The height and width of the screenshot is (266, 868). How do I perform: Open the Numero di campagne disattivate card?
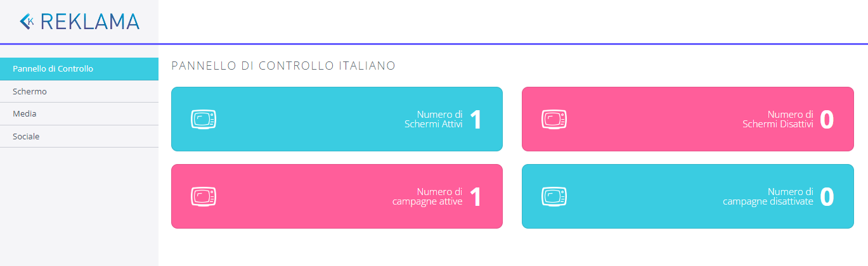point(687,196)
